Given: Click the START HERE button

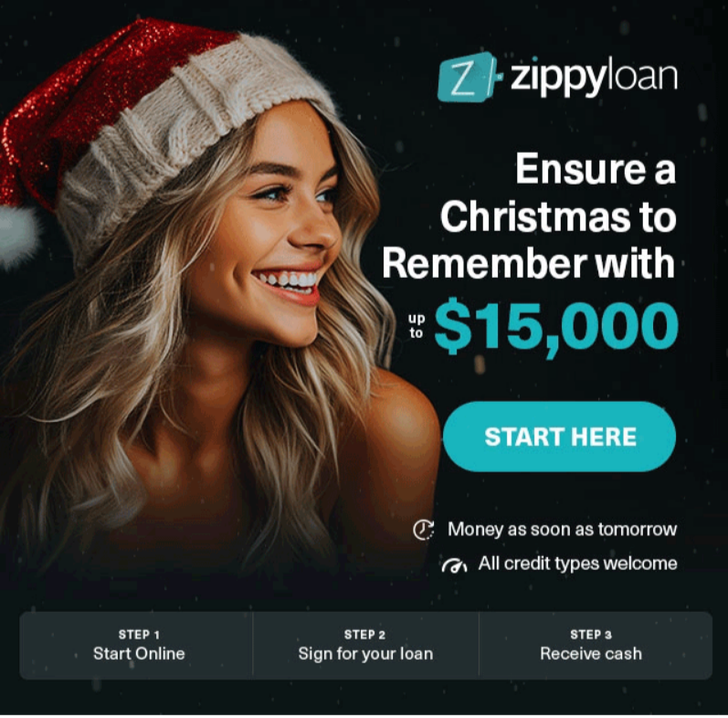Looking at the screenshot, I should pos(559,437).
